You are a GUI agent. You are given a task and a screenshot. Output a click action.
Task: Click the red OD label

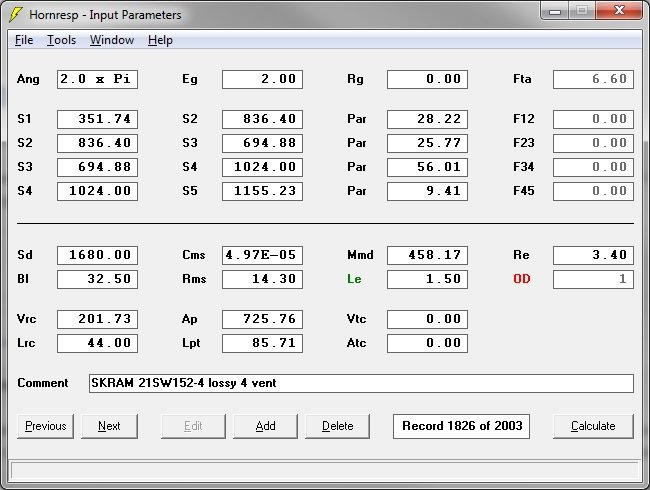(521, 279)
